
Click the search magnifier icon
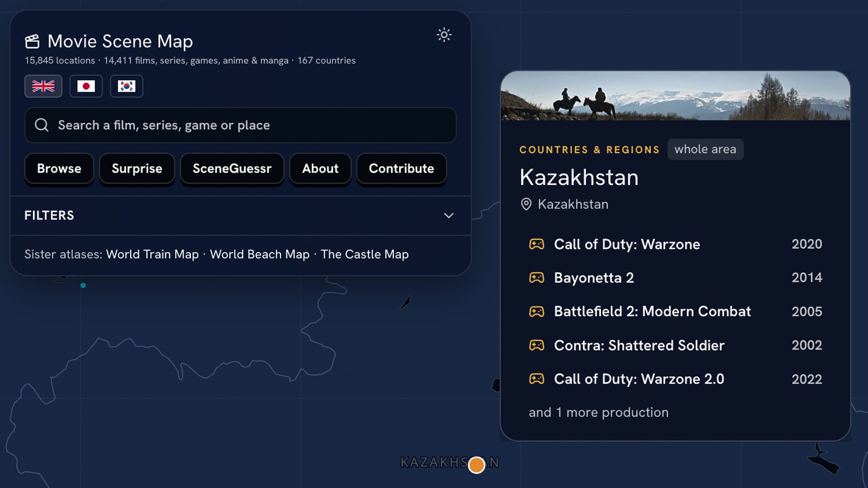42,125
